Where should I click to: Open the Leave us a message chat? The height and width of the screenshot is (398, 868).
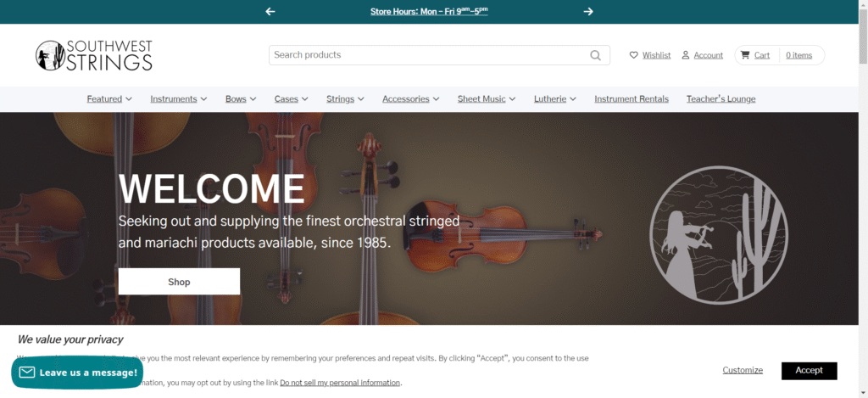tap(77, 373)
